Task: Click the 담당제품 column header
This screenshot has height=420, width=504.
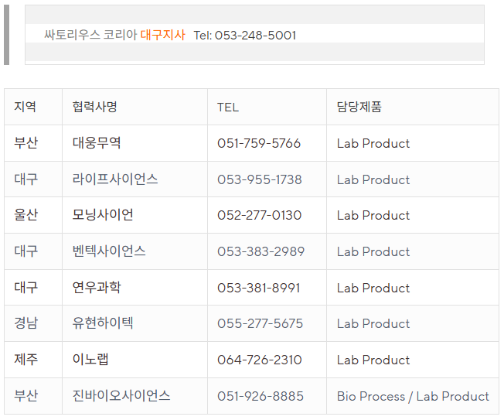Action: pyautogui.click(x=359, y=107)
